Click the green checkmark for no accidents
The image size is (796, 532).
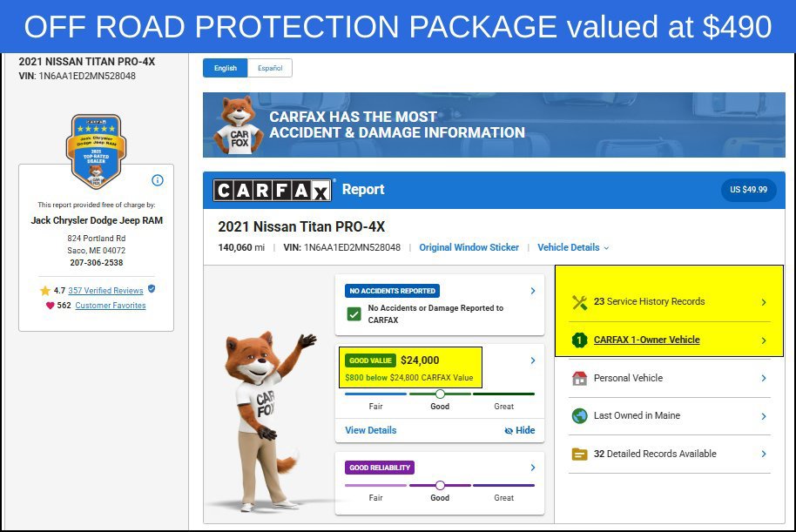pos(354,314)
